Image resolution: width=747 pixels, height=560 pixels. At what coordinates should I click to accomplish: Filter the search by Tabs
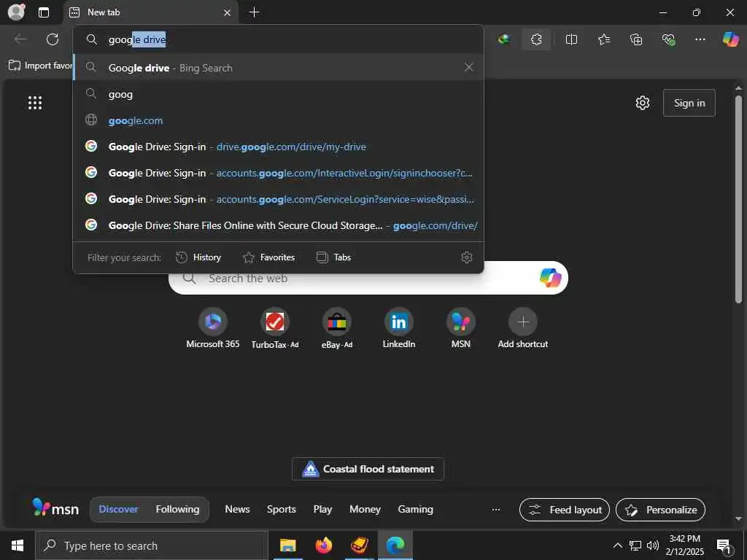click(333, 257)
